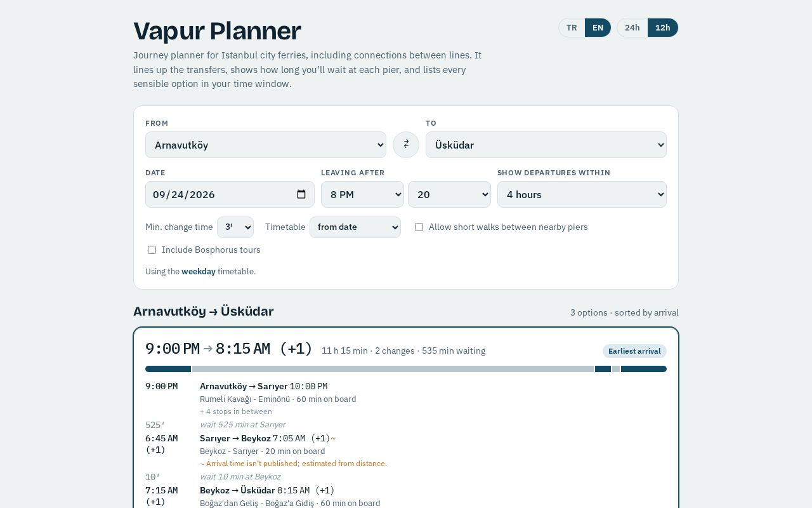Open the Leaving after minutes dropdown (20)
This screenshot has height=508, width=812.
click(x=449, y=194)
